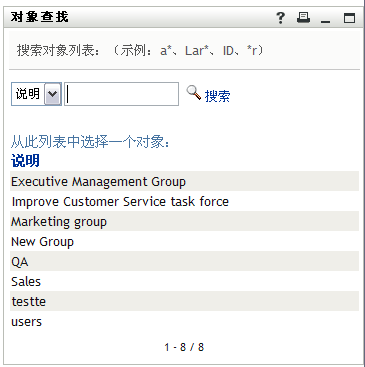Maximize the 对象查找 portlet
This screenshot has height=367, width=365.
tap(349, 18)
